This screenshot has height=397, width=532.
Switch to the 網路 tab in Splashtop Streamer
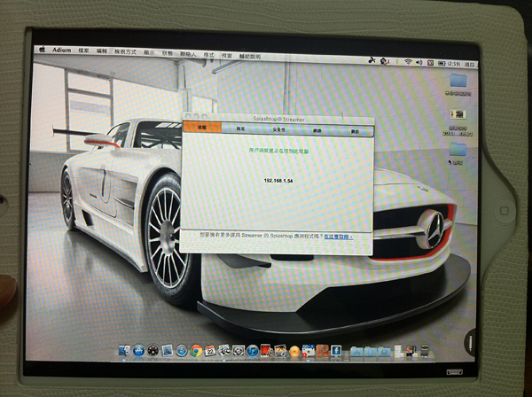coord(317,131)
